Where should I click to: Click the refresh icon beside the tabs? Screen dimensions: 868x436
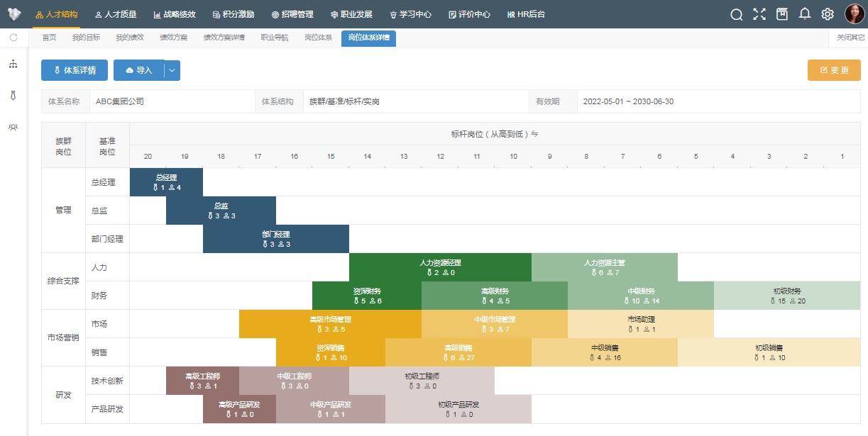coord(13,38)
